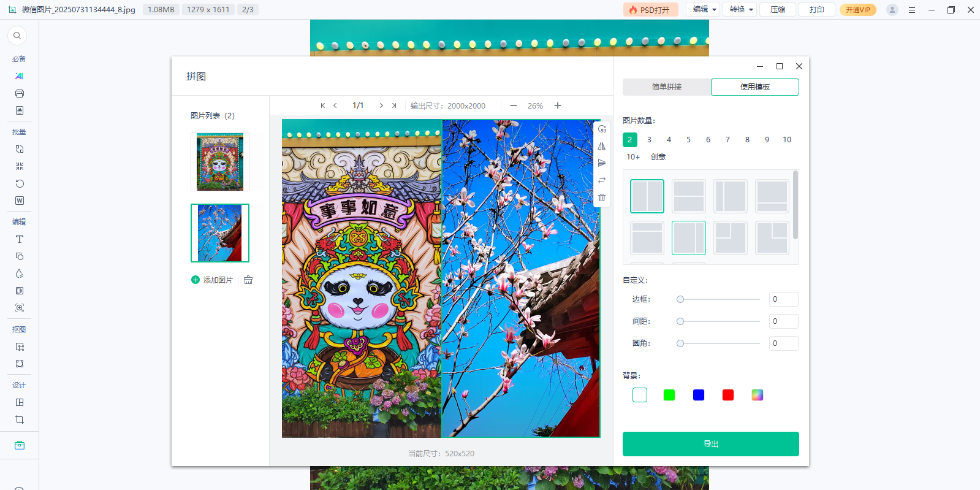Choose the two equal horizontal rows template
This screenshot has height=490, width=980.
coord(689,196)
